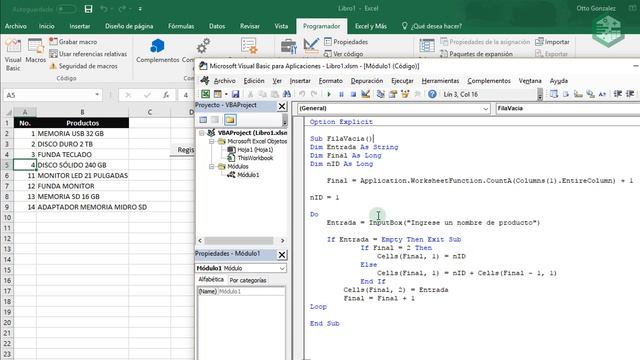Click the Save icon in Excel title bar
The image size is (640, 360).
coord(88,9)
